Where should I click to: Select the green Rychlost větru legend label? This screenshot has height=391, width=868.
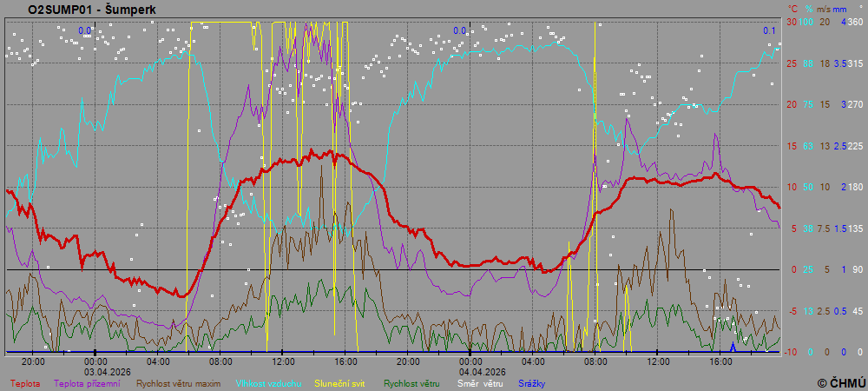411,382
